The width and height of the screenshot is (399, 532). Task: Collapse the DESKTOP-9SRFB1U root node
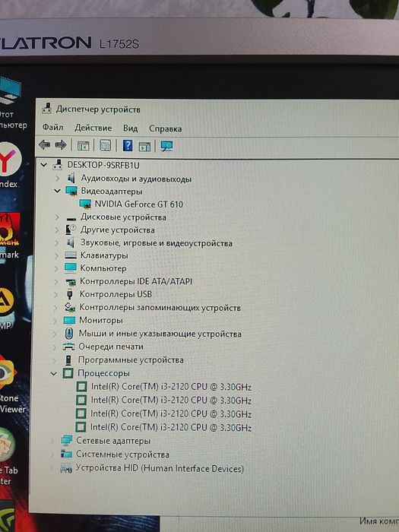[43, 165]
